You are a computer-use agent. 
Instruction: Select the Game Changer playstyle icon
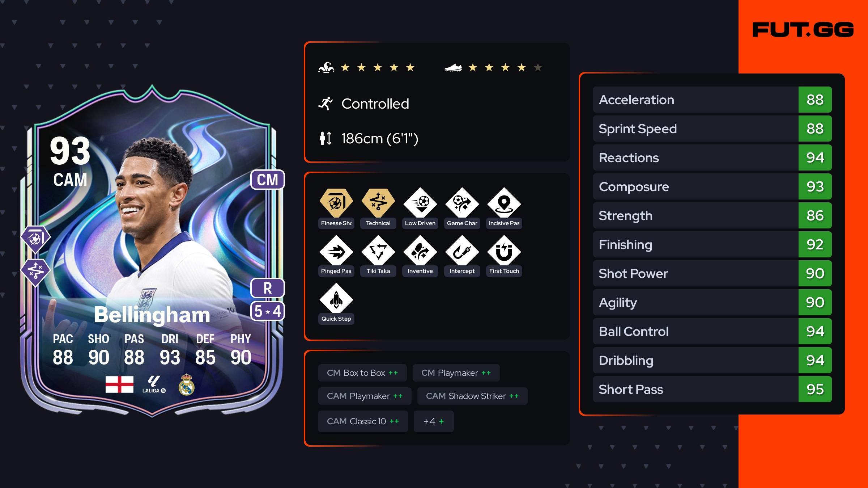tap(462, 202)
